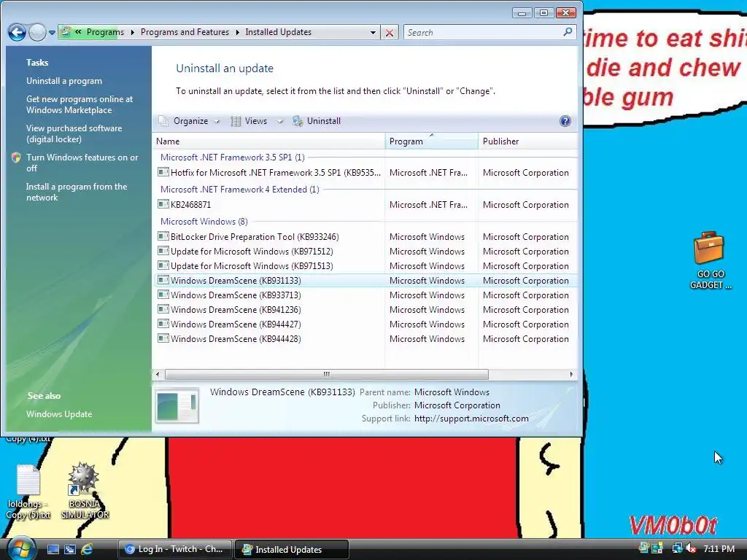The image size is (747, 560).
Task: Click the Uninstall toolbar button
Action: (317, 121)
